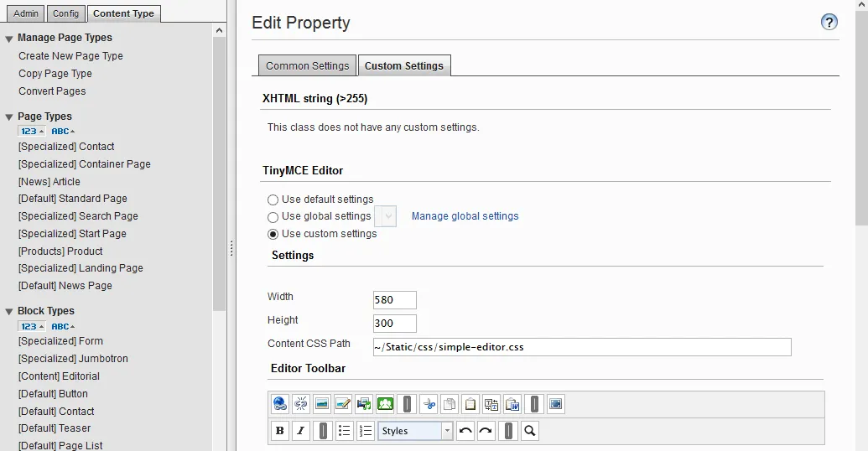Open the Styles dropdown in toolbar
868x451 pixels.
click(447, 431)
